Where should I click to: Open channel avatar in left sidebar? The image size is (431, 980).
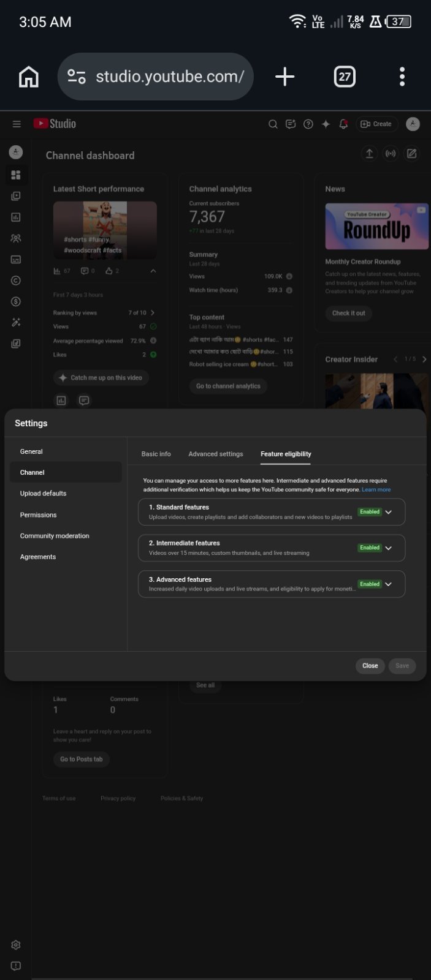coord(16,153)
